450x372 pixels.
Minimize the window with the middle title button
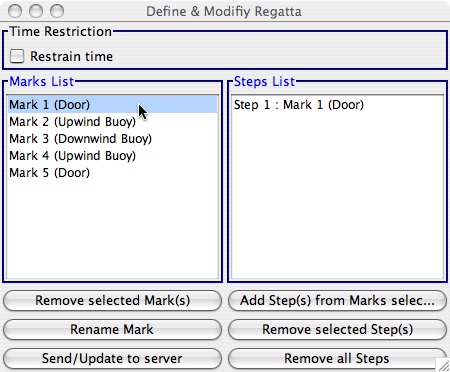coord(36,11)
